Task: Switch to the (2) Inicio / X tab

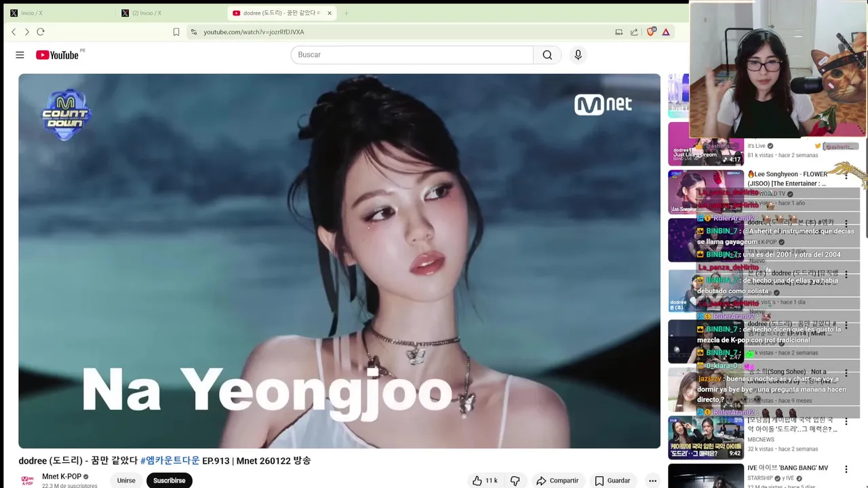Action: click(171, 13)
